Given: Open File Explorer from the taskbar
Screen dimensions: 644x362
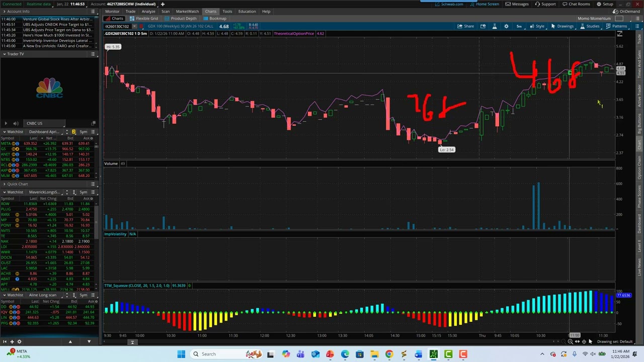Looking at the screenshot, I should click(374, 354).
